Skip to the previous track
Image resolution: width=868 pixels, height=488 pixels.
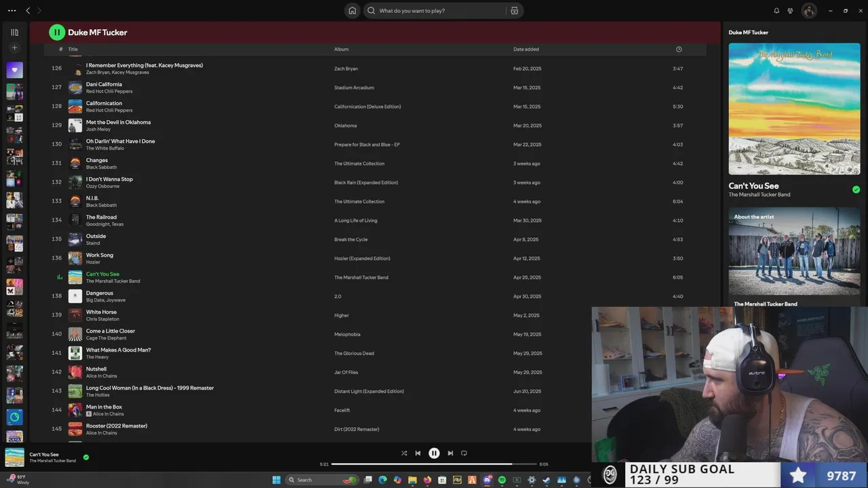pos(418,453)
